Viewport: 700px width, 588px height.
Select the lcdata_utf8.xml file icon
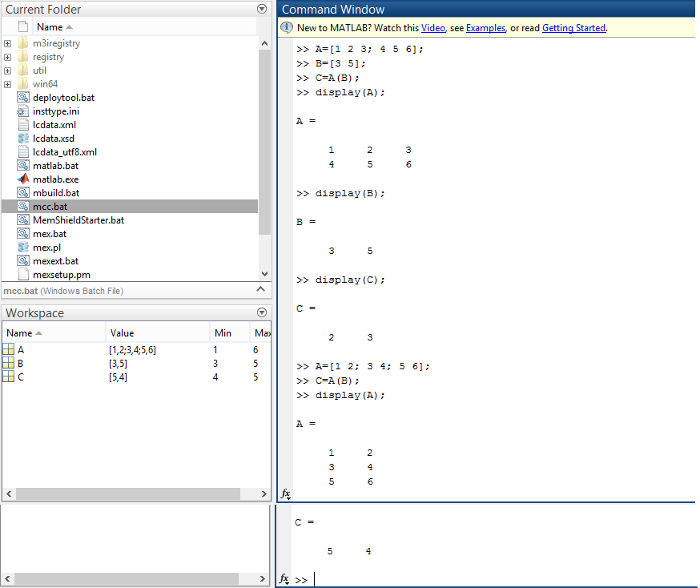23,151
